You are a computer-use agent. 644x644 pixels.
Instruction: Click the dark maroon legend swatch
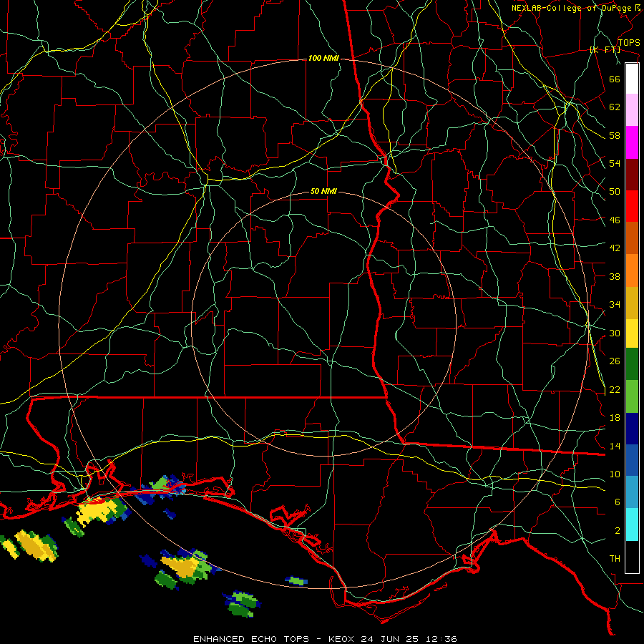(632, 175)
